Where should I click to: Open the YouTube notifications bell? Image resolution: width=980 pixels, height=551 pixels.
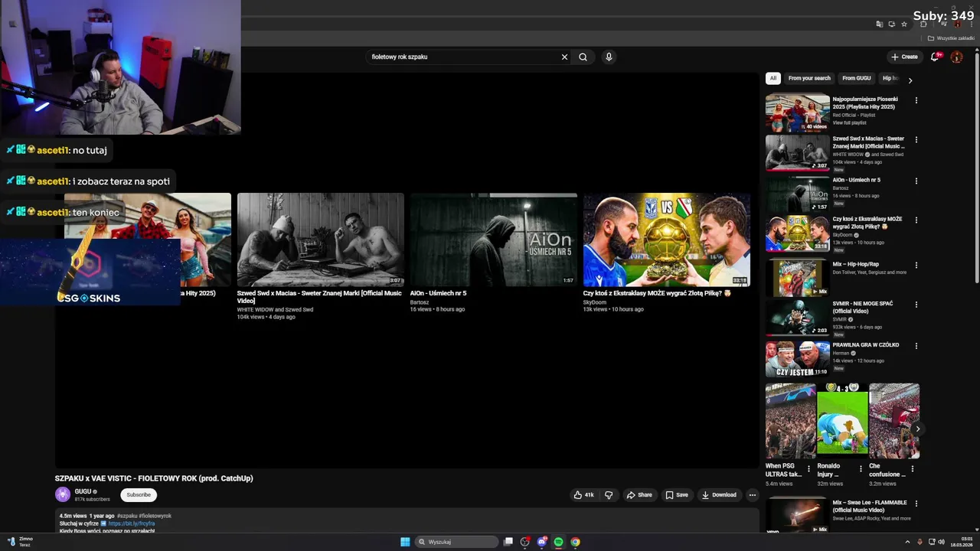935,57
